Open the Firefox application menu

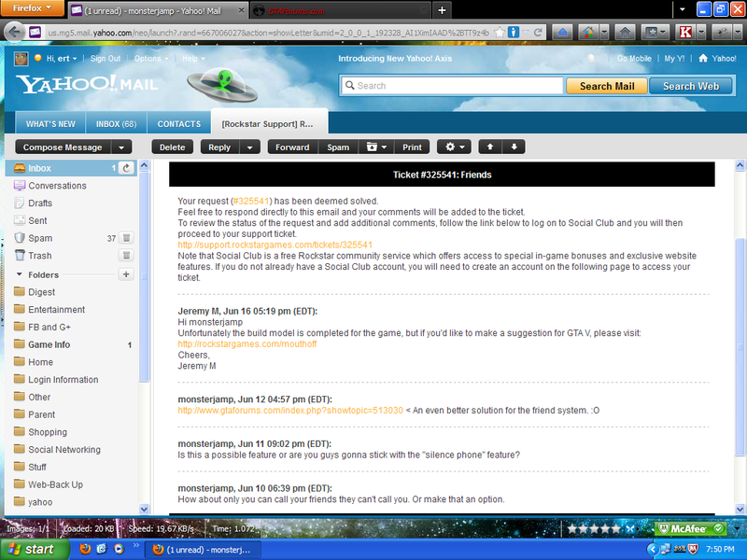point(32,8)
